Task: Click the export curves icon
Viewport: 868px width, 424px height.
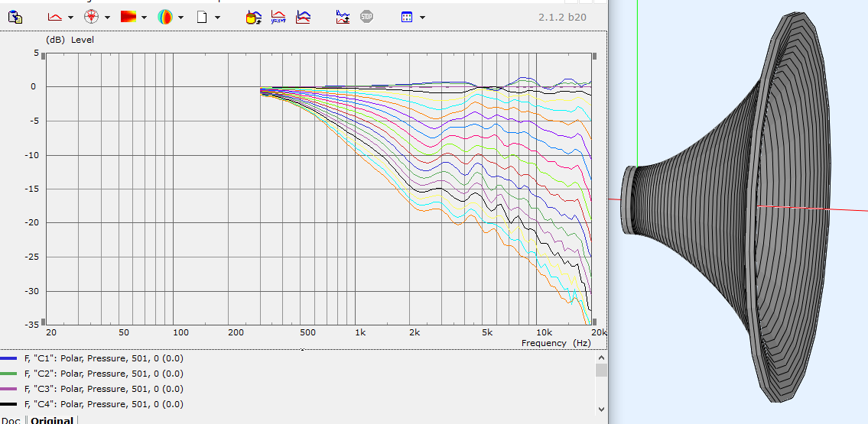Action: pos(343,17)
